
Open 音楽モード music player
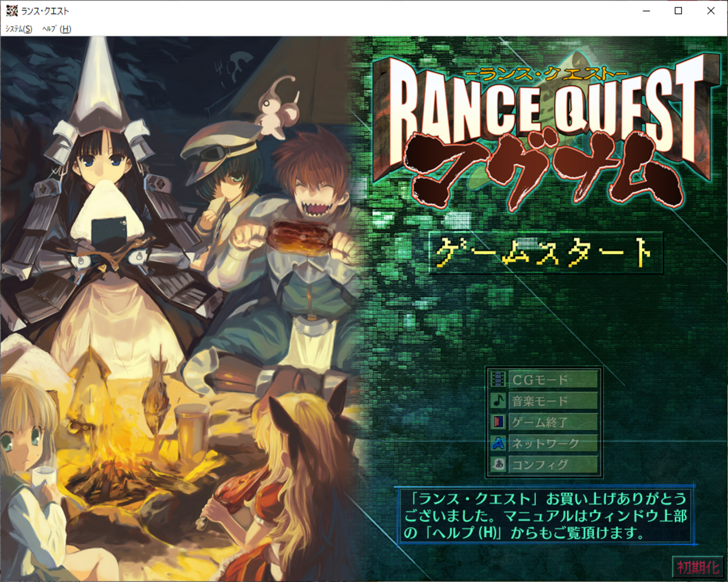point(553,401)
